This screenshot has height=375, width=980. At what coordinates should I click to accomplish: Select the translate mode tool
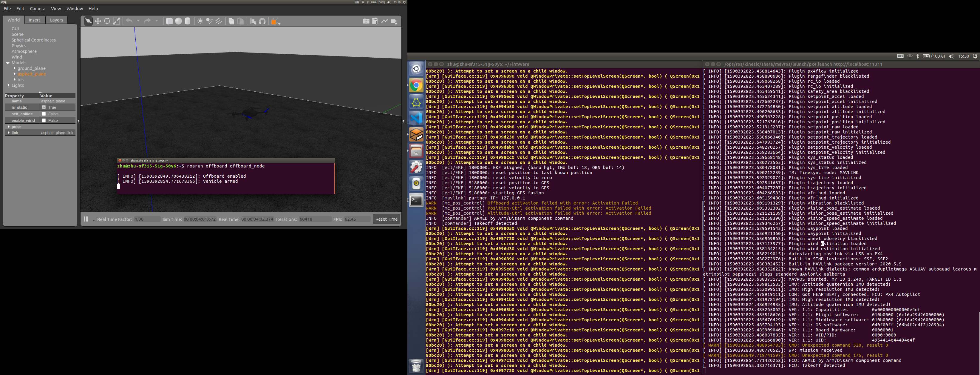point(98,21)
